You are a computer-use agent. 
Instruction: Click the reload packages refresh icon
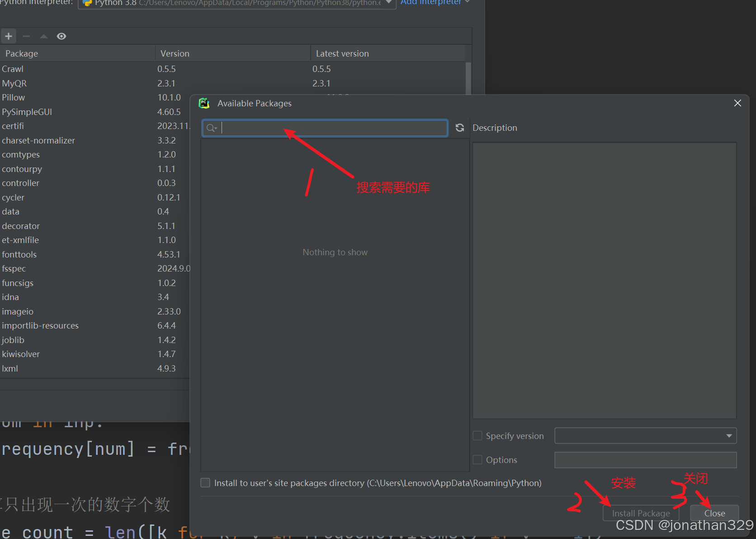pyautogui.click(x=460, y=128)
